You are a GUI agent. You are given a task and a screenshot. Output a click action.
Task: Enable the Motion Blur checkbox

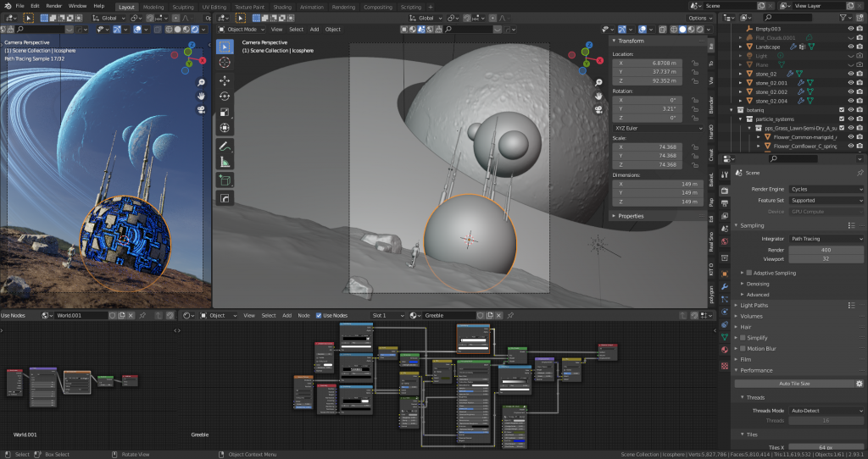coord(743,348)
